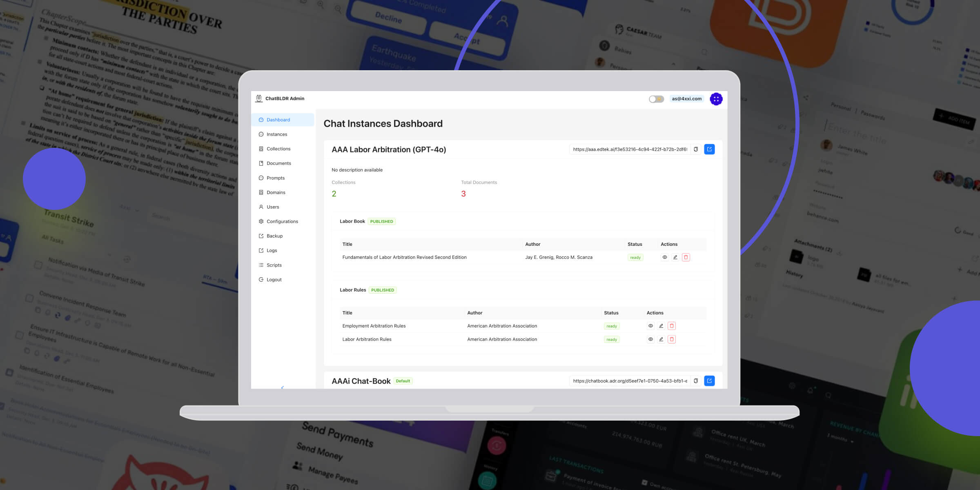Open Scripts in the sidebar
Image resolution: width=980 pixels, height=490 pixels.
[x=283, y=265]
